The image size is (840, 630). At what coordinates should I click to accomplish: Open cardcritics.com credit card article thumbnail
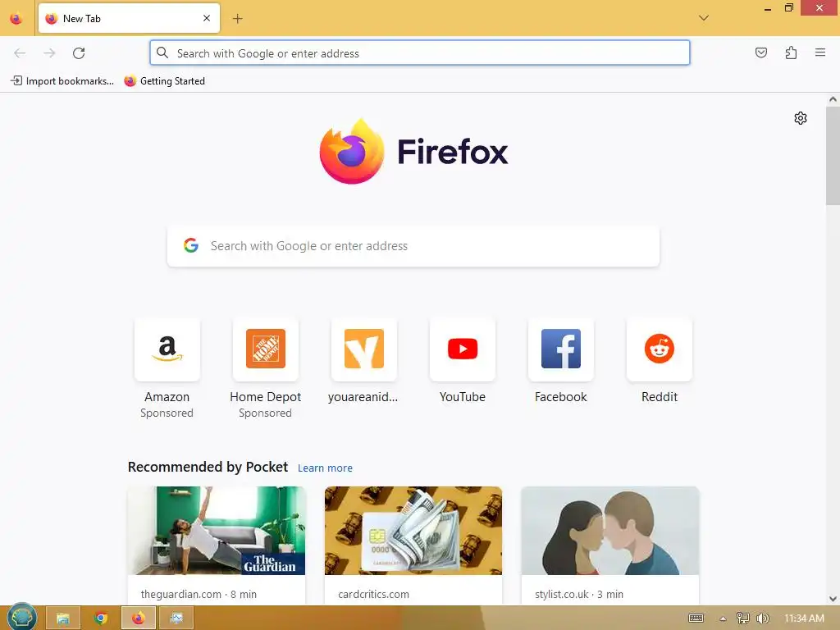(413, 531)
